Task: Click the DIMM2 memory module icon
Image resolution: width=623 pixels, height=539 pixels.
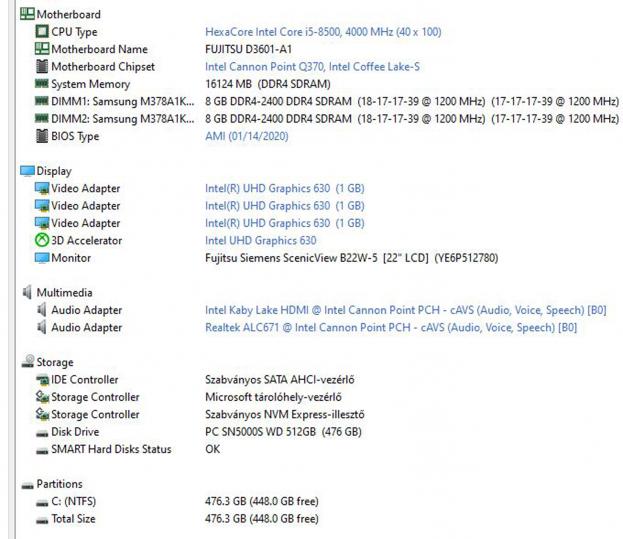Action: [42, 118]
